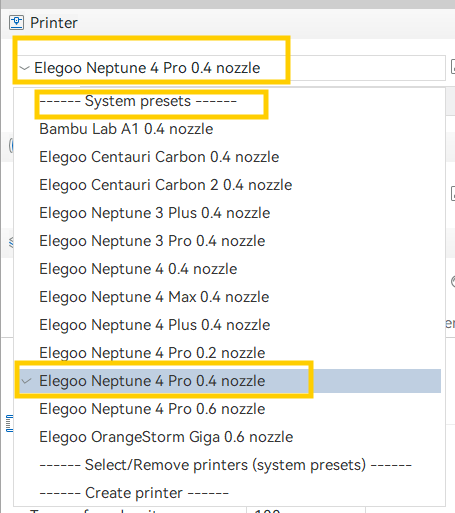The height and width of the screenshot is (513, 455).
Task: Select Elegoo Neptune 4 0.4 nozzle preset
Action: pos(138,269)
